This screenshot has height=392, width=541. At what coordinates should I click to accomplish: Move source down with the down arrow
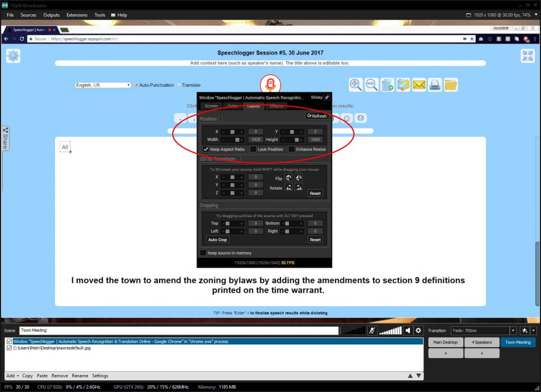coord(418,376)
